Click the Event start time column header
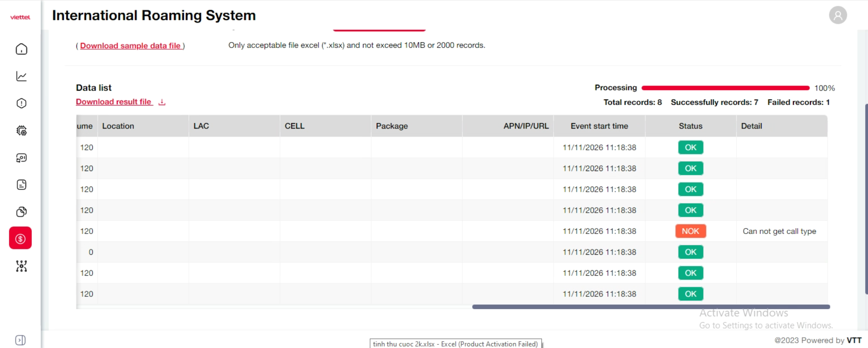This screenshot has height=348, width=868. 599,126
